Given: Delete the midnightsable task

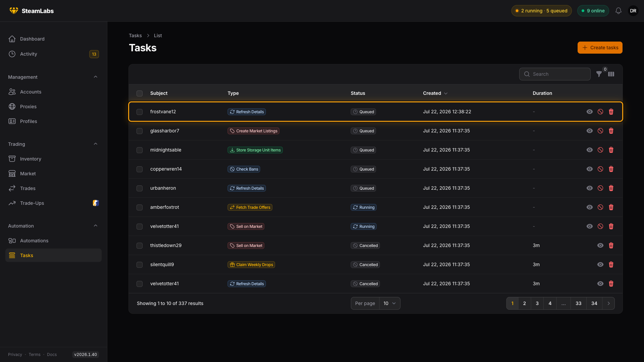Looking at the screenshot, I should click(611, 150).
